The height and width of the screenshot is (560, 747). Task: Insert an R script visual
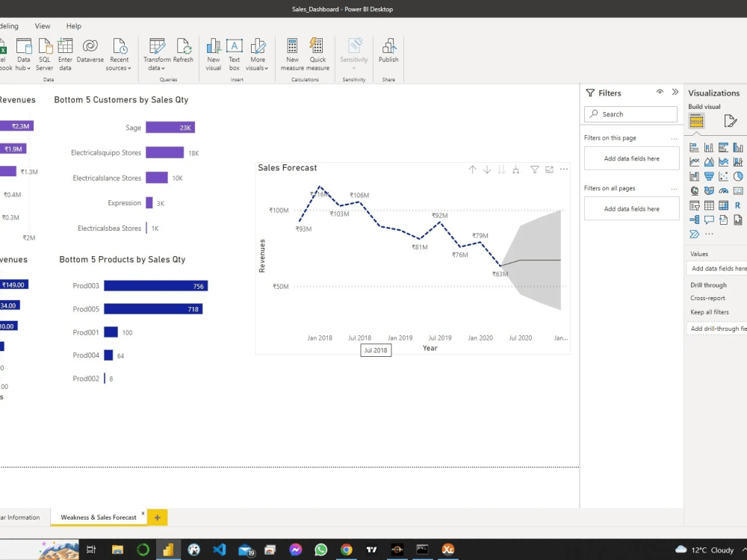click(x=738, y=205)
